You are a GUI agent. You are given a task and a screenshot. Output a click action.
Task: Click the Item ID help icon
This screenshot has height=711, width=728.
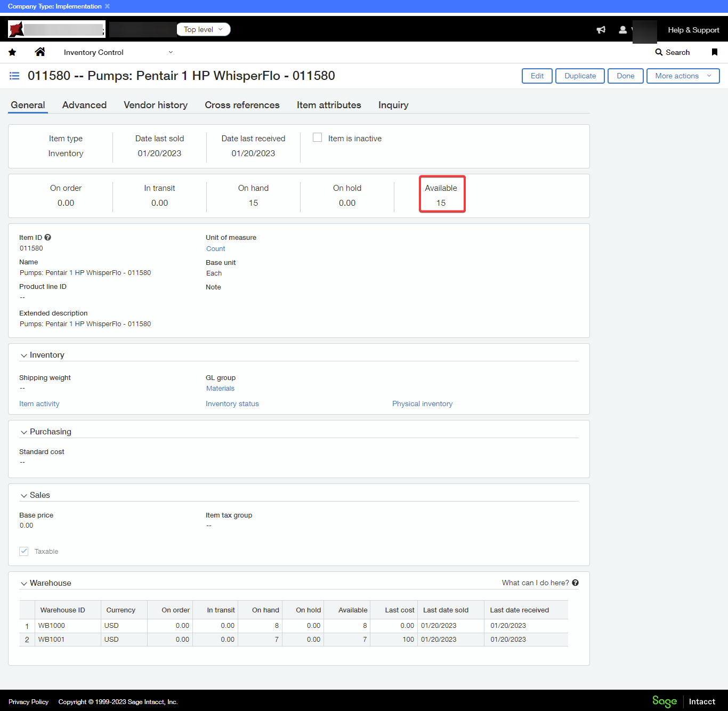coord(48,238)
